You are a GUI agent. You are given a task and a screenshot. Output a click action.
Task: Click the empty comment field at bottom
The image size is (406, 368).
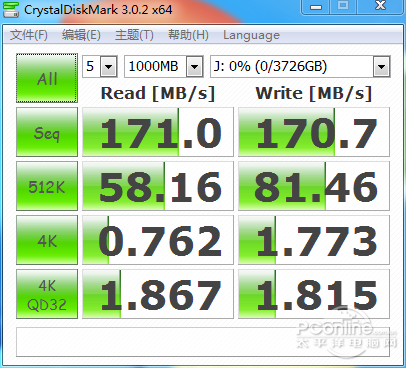click(203, 342)
